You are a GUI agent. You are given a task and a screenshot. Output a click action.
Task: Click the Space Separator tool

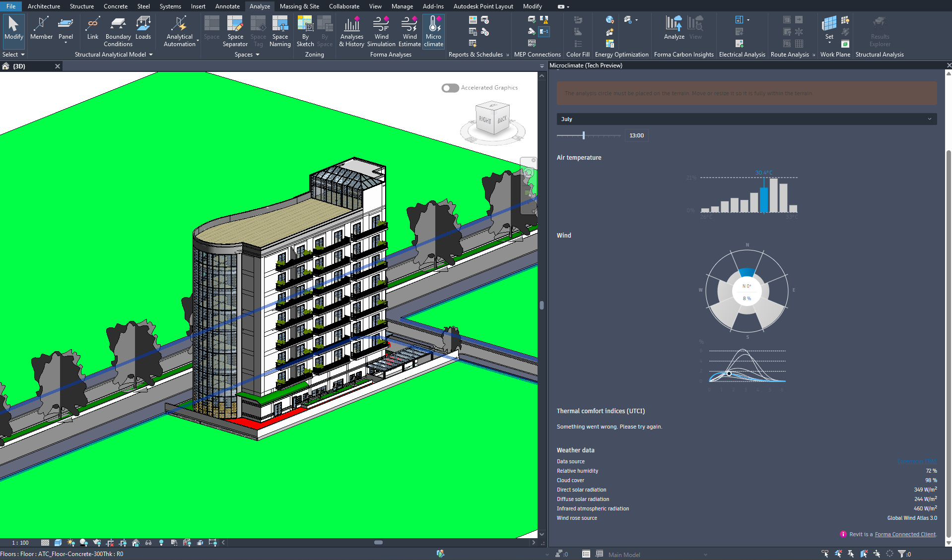pos(235,31)
